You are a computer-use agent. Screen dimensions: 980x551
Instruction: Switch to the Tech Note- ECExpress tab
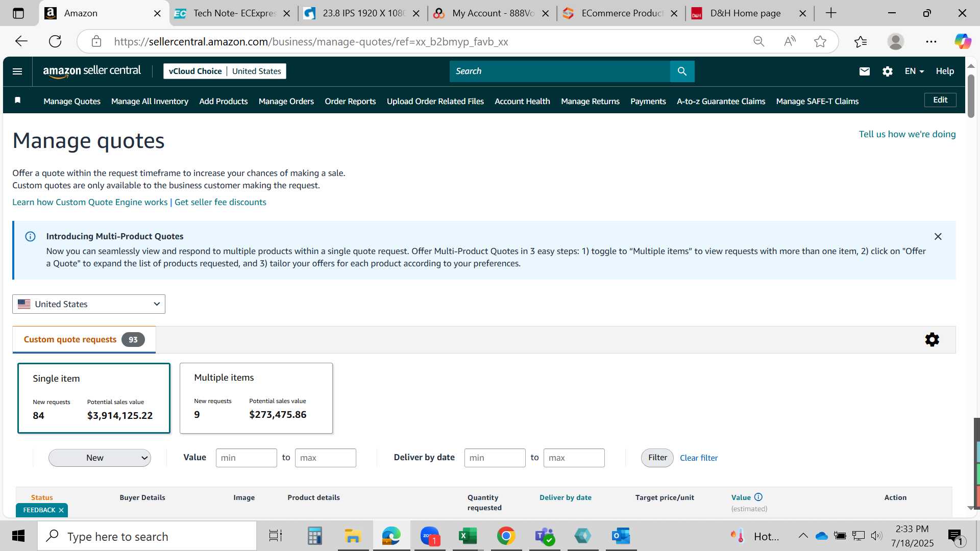(x=233, y=13)
